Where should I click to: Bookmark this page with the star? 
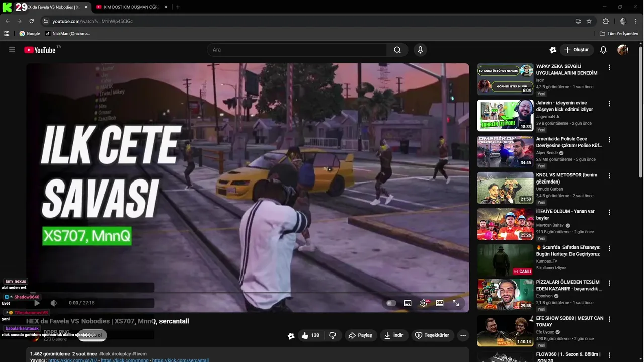589,21
